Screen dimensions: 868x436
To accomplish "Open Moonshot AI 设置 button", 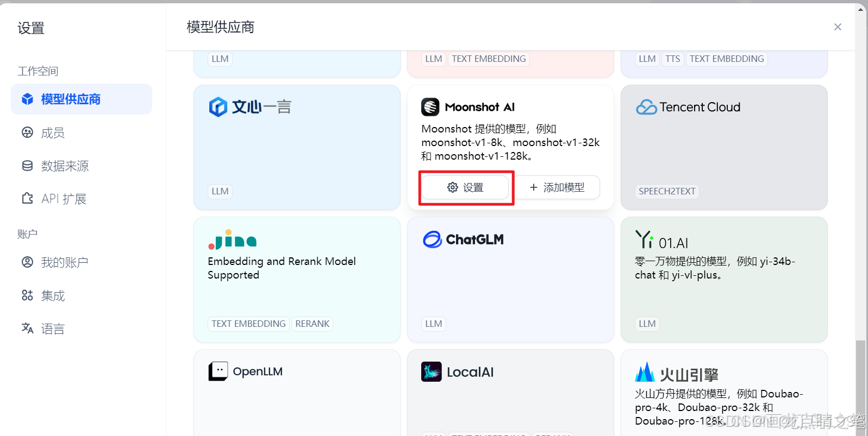I will pos(465,187).
